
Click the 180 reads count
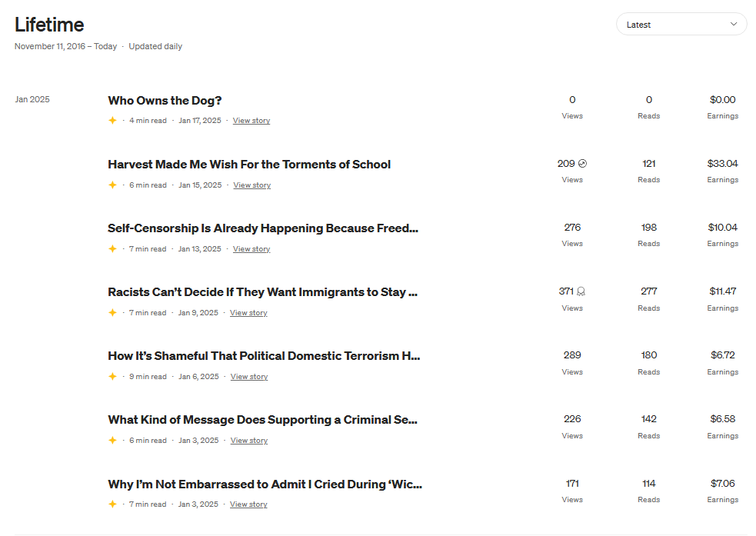(x=648, y=355)
